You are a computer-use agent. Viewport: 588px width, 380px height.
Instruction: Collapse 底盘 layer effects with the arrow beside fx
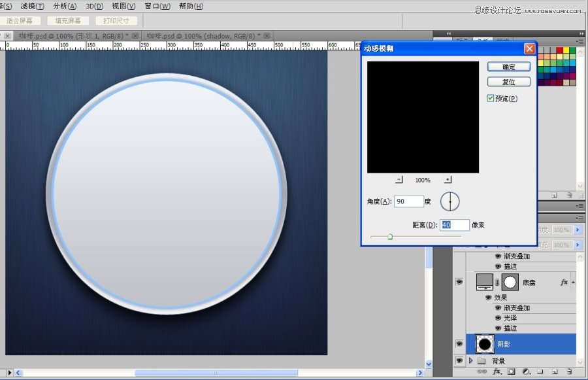coord(573,282)
